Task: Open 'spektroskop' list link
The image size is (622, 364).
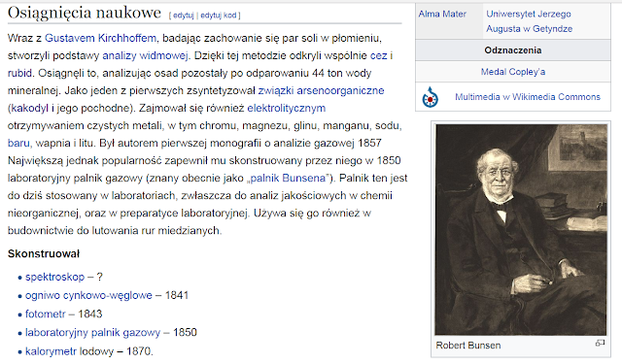Action: [54, 277]
